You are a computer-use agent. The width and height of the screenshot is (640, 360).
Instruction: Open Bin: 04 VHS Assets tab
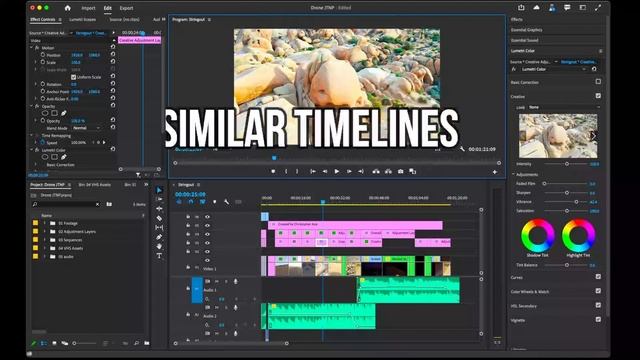click(94, 184)
